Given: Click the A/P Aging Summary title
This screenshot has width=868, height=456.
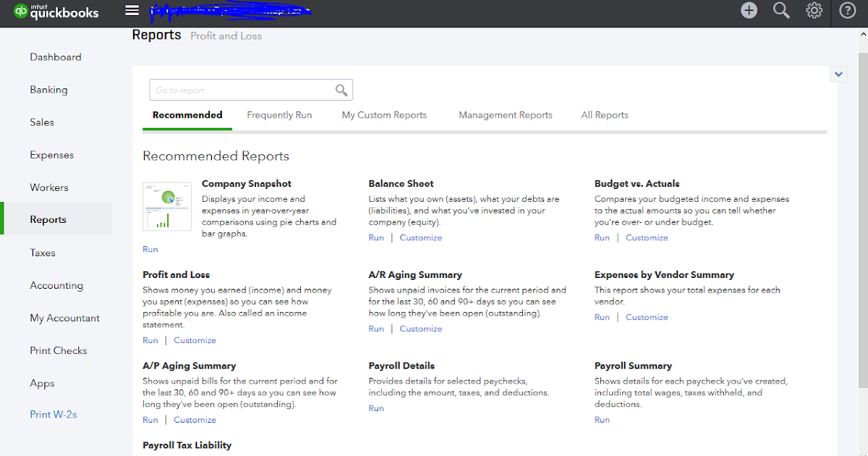Looking at the screenshot, I should 190,366.
